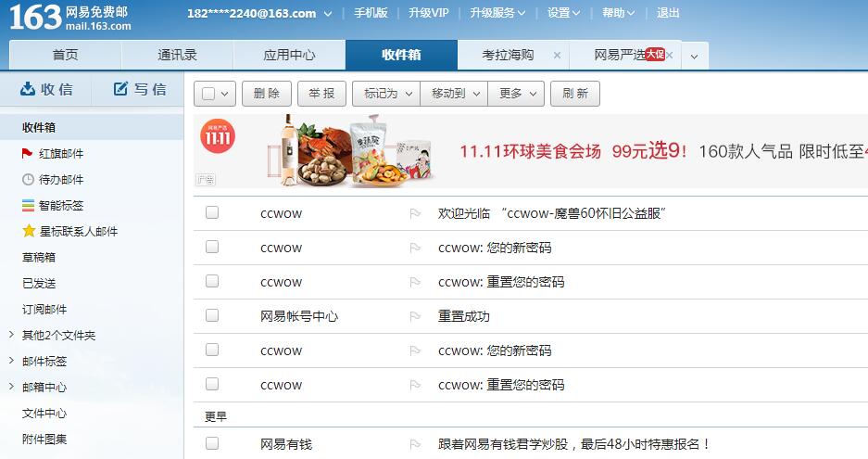The image size is (868, 459).
Task: Open the 设置 settings dropdown
Action: click(x=563, y=13)
